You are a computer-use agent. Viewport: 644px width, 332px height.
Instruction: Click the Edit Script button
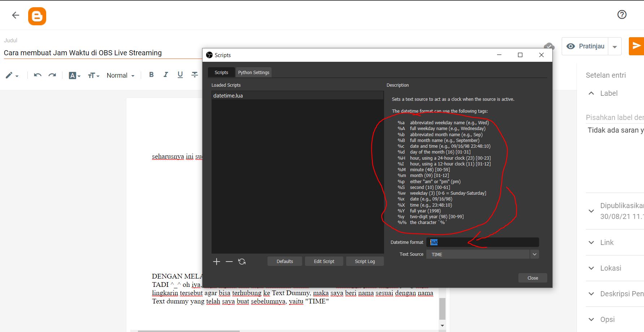point(324,261)
